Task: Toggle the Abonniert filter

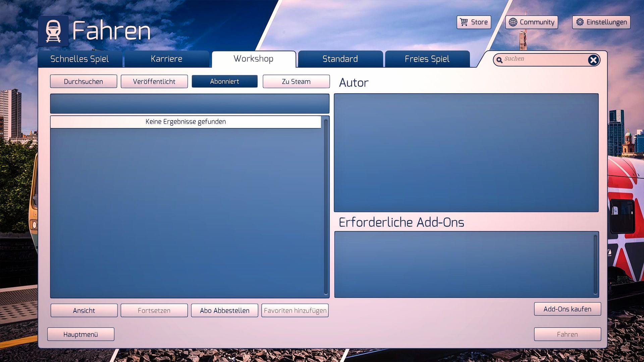Action: tap(224, 81)
